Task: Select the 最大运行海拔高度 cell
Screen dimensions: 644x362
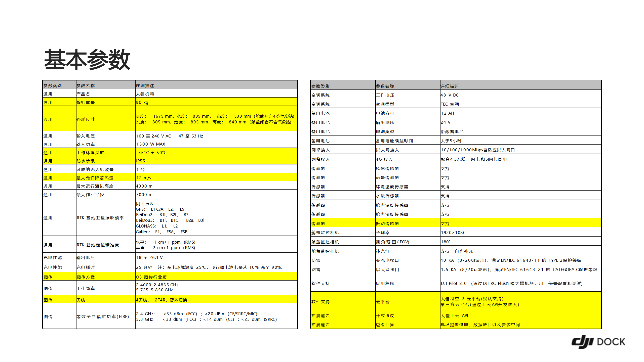Action: (105, 186)
